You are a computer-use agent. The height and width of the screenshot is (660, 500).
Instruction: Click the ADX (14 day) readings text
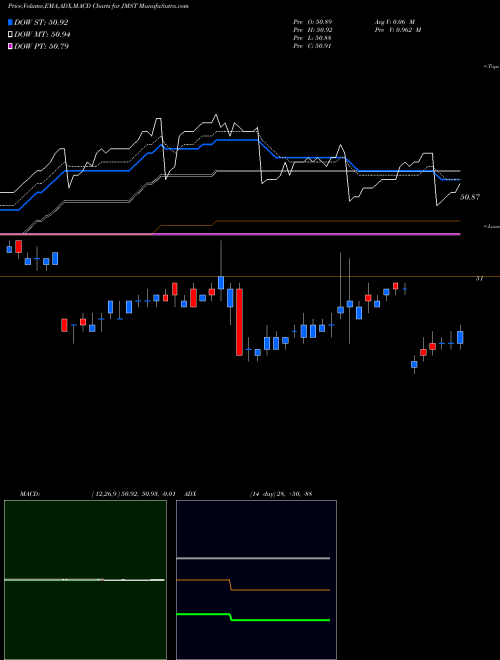tap(281, 493)
